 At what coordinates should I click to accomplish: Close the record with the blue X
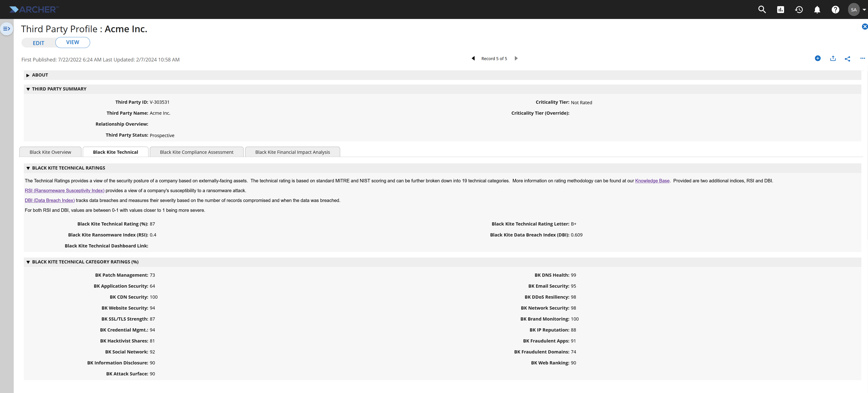click(x=864, y=27)
